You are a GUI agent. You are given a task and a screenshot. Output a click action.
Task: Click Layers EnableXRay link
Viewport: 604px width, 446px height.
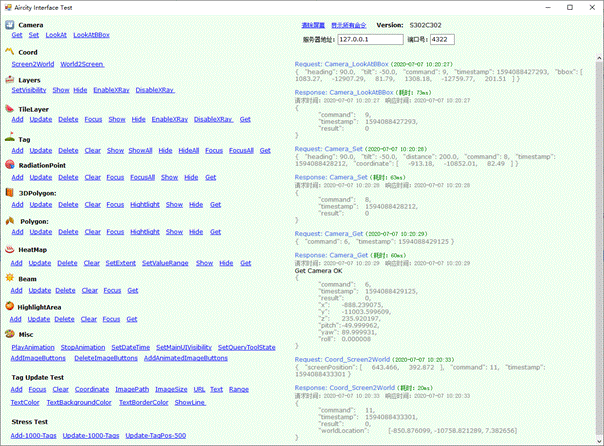click(111, 90)
